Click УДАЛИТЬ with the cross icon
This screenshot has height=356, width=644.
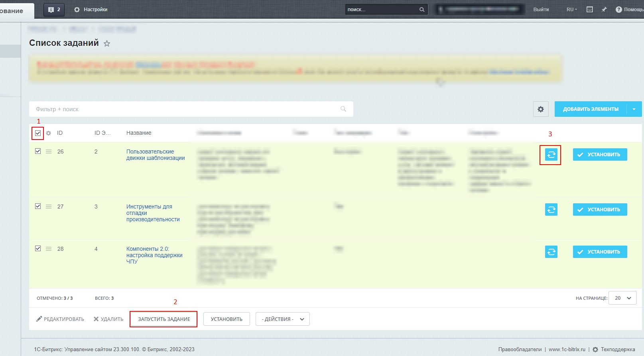108,319
